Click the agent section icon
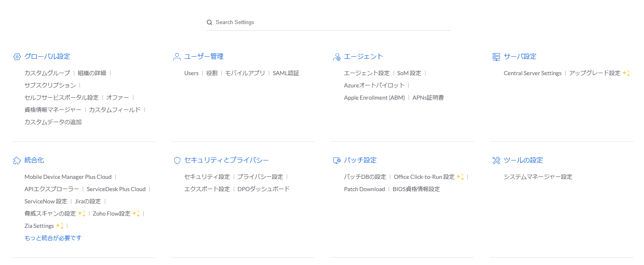Screen dimensions: 644x265 pos(337,57)
